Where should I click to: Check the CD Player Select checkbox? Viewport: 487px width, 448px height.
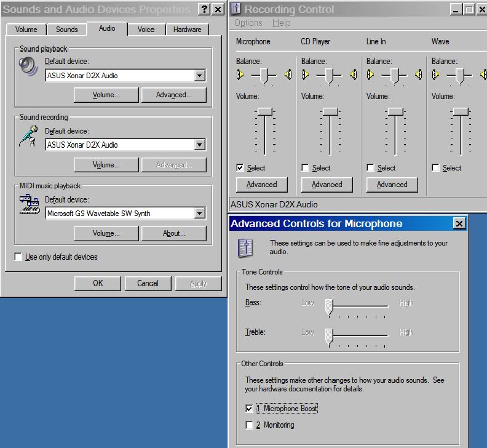pos(306,168)
